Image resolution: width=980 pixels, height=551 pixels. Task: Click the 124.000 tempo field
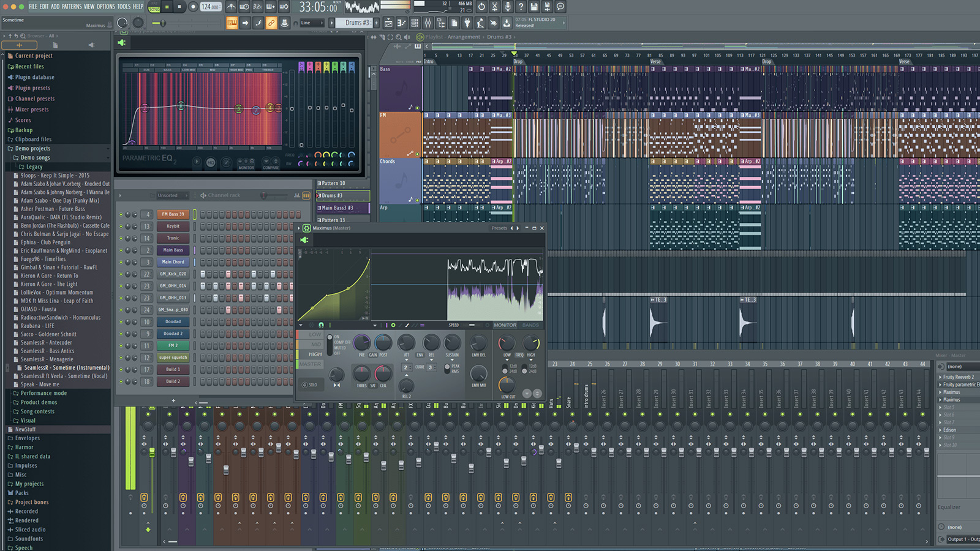click(x=210, y=7)
